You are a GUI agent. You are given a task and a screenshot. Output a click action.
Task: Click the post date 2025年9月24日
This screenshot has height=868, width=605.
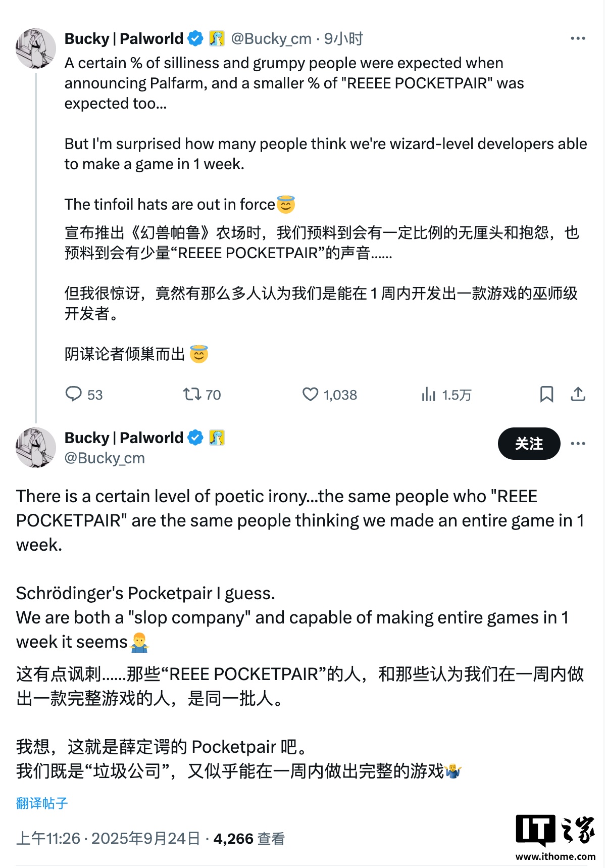[x=145, y=839]
